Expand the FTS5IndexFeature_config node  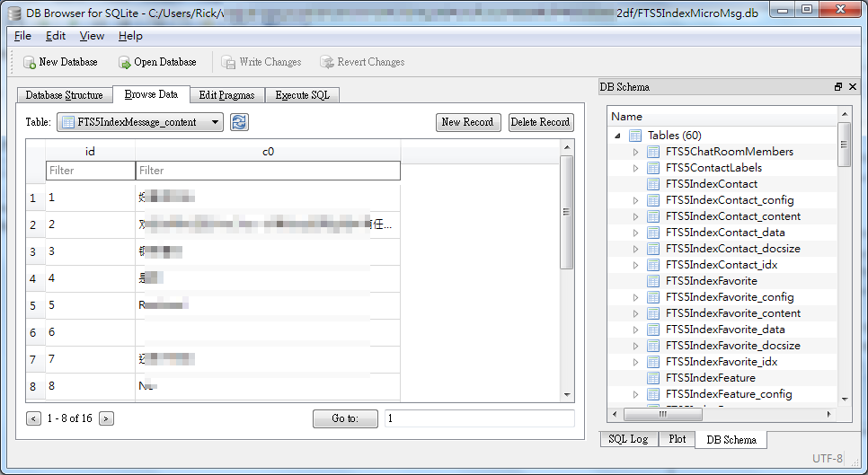(x=635, y=394)
